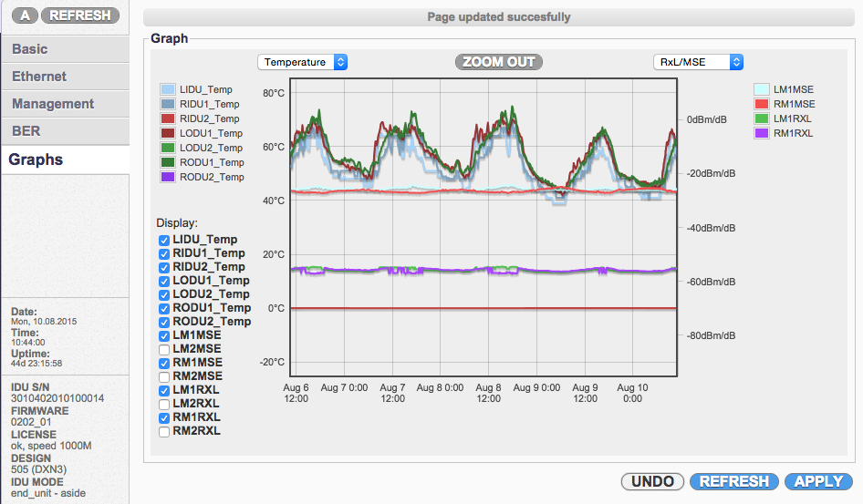The width and height of the screenshot is (863, 504).
Task: Expand the RxL/MSE dropdown
Action: (x=698, y=62)
